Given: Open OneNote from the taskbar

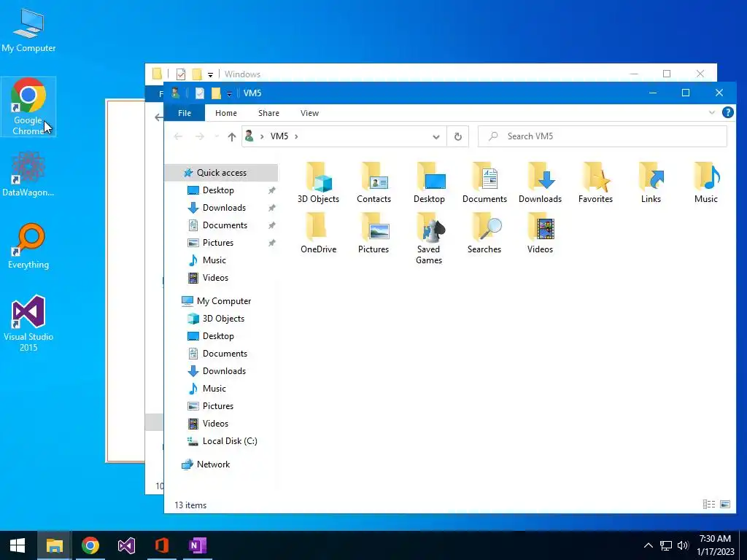Looking at the screenshot, I should tap(197, 545).
